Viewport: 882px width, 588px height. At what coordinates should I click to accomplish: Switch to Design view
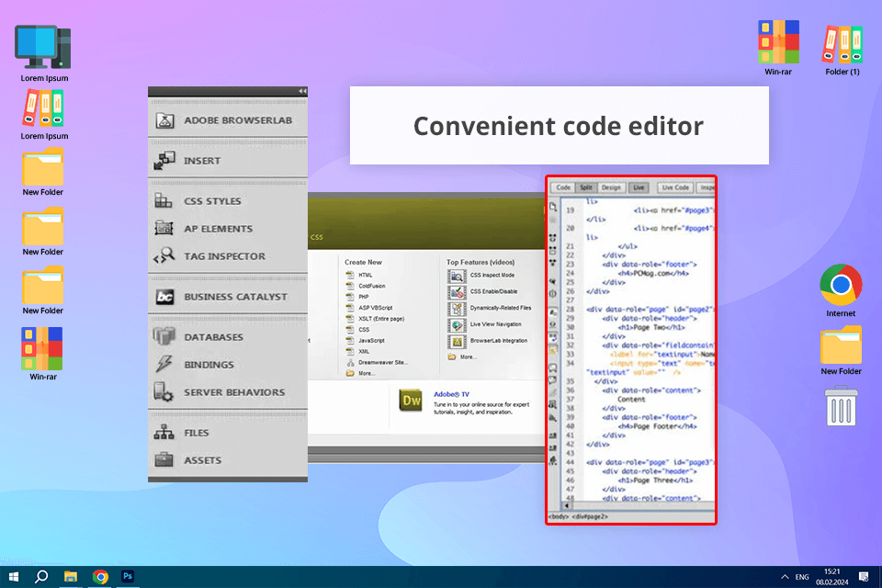click(x=611, y=187)
